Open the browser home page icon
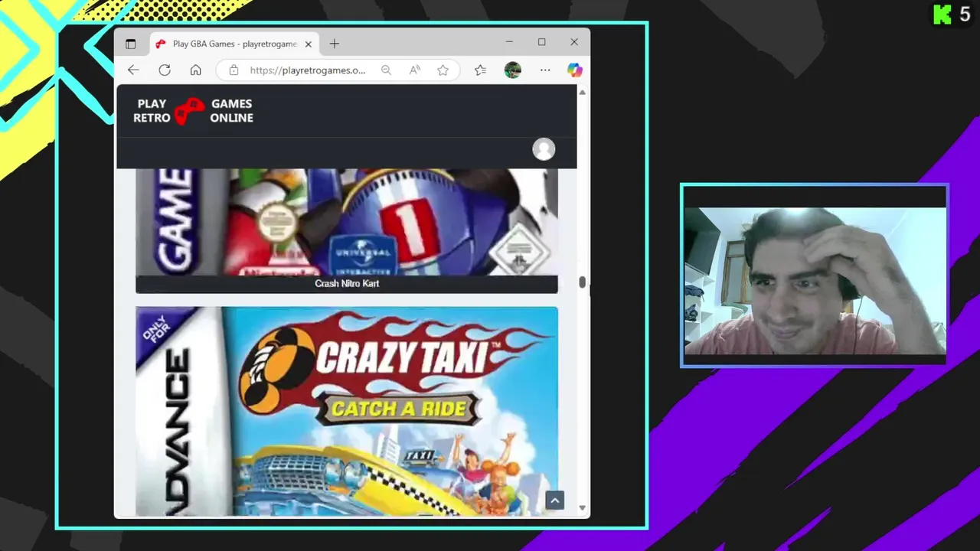The height and width of the screenshot is (551, 980). click(x=196, y=70)
